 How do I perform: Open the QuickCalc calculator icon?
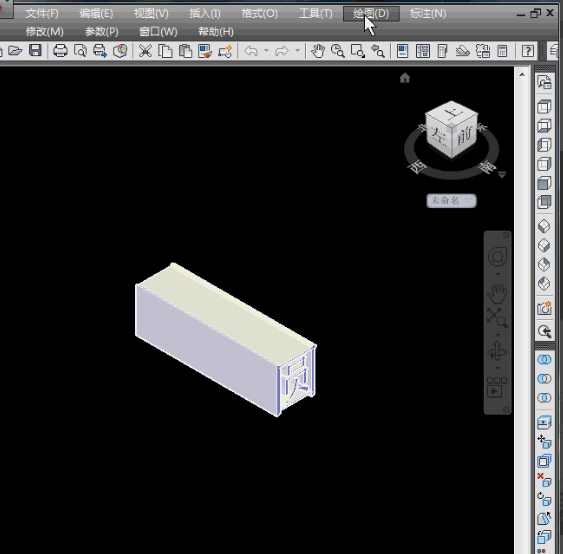[x=502, y=51]
